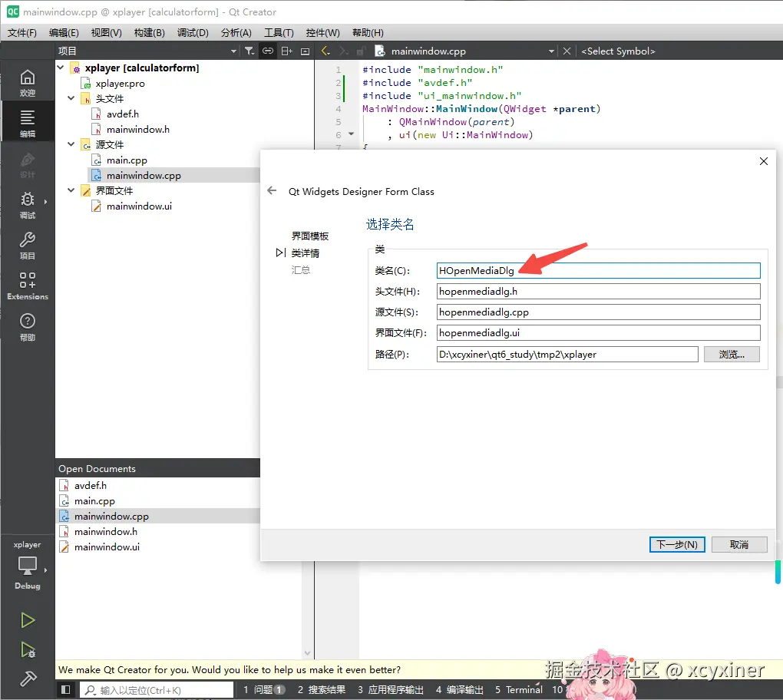Open the Welcome mode in sidebar

[x=28, y=83]
